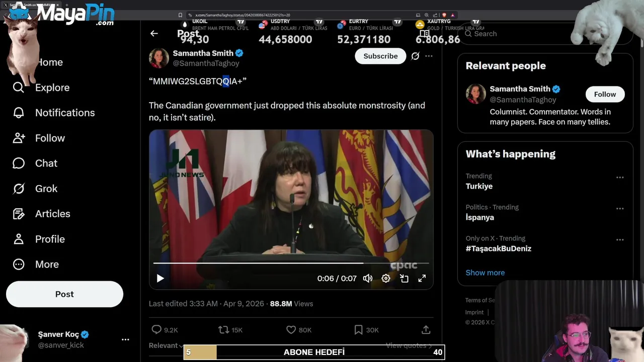Open Şanver Koç account profile name
Image resolution: width=644 pixels, height=362 pixels.
(x=58, y=334)
